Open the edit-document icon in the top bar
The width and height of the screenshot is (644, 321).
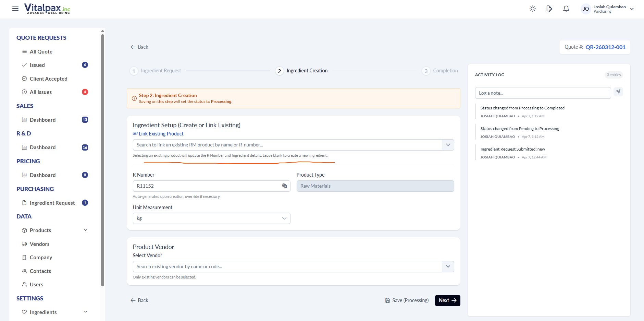pos(549,9)
